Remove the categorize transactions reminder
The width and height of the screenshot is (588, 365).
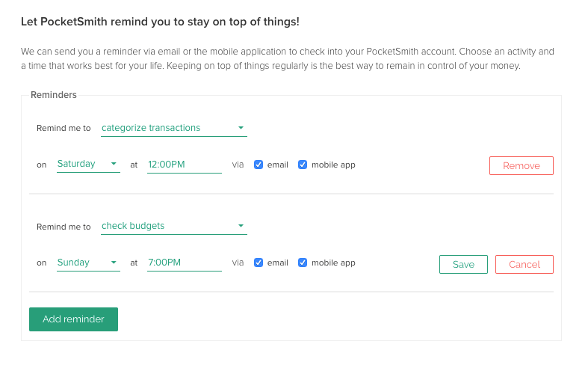point(521,165)
